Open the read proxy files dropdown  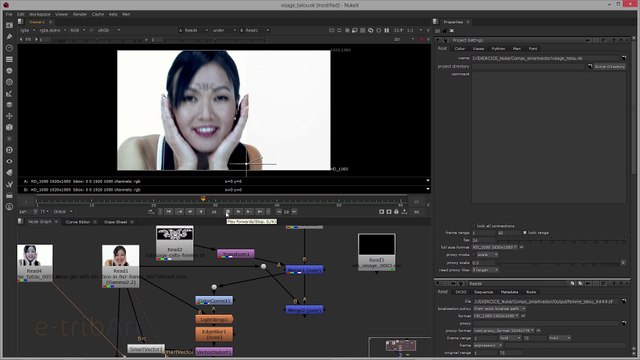pos(485,270)
